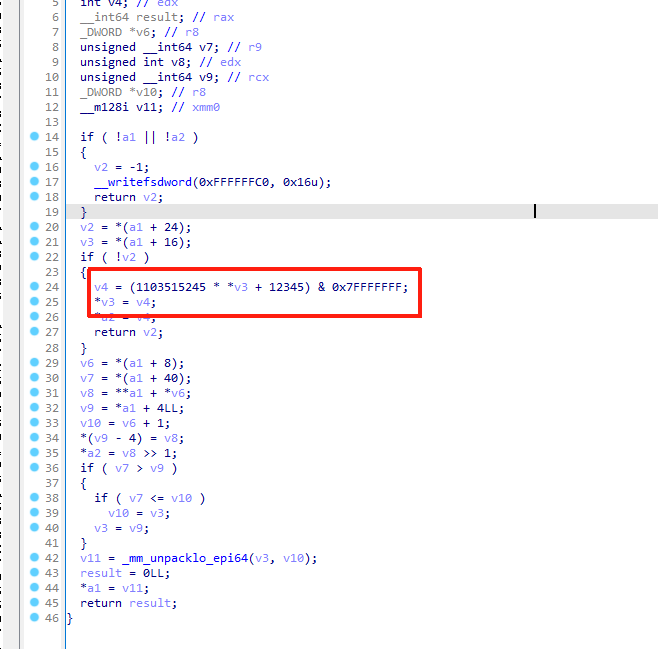Click the gutter dot at line 24
This screenshot has width=658, height=649.
click(35, 287)
